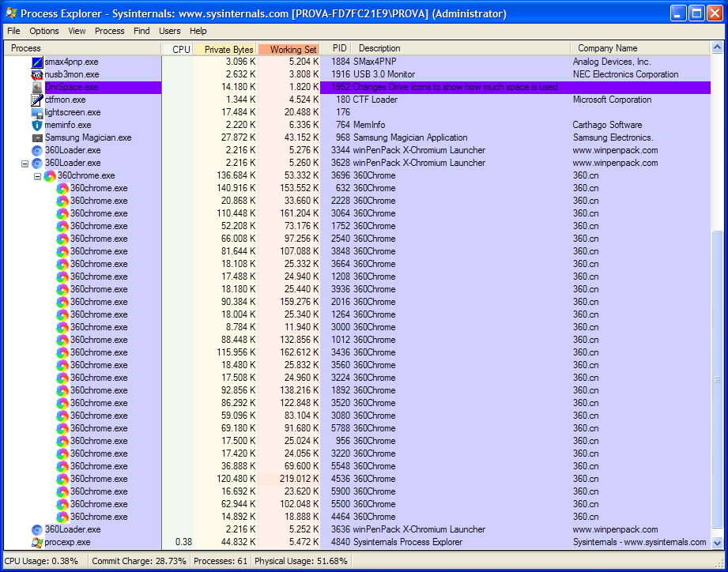The image size is (728, 572).
Task: Click 'Analog Devices, Inc.' company cell
Action: [612, 62]
